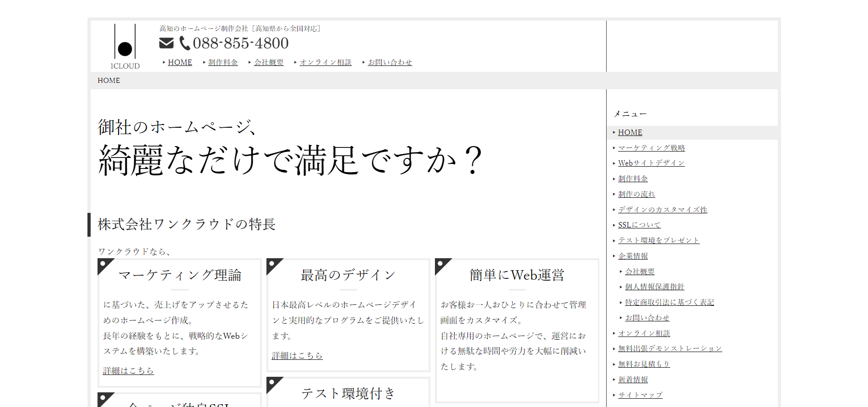Open 無料出張デモンストレーション link
The width and height of the screenshot is (868, 407).
[670, 348]
